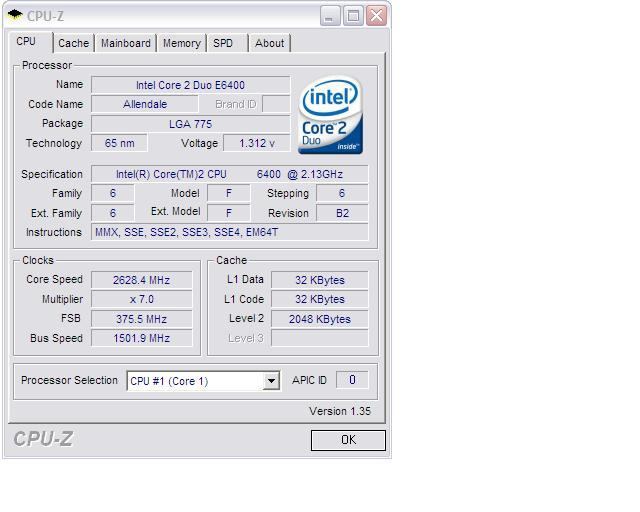Minimize the CPU-Z window

tap(330, 16)
